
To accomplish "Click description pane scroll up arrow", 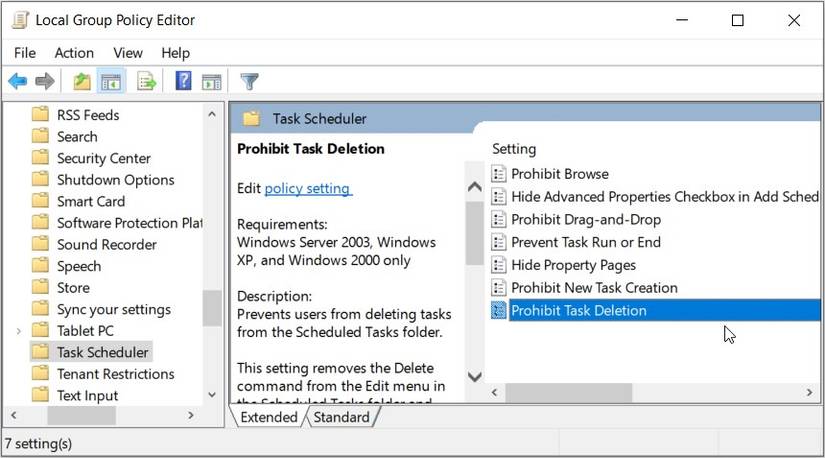I will click(475, 186).
